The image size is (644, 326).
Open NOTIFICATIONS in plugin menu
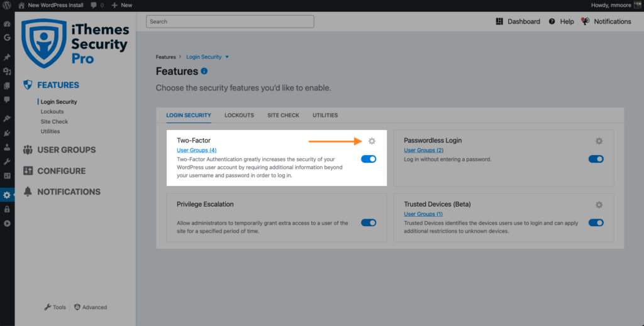pos(69,192)
